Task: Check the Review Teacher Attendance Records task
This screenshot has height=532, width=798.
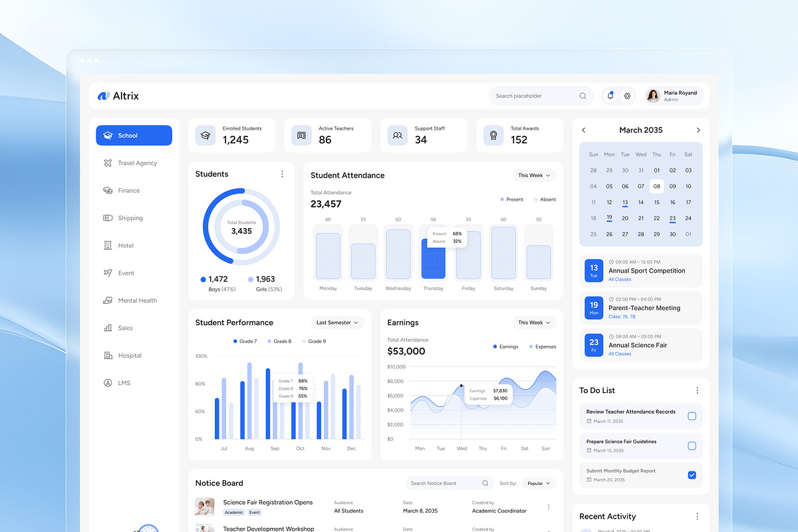Action: [x=692, y=416]
